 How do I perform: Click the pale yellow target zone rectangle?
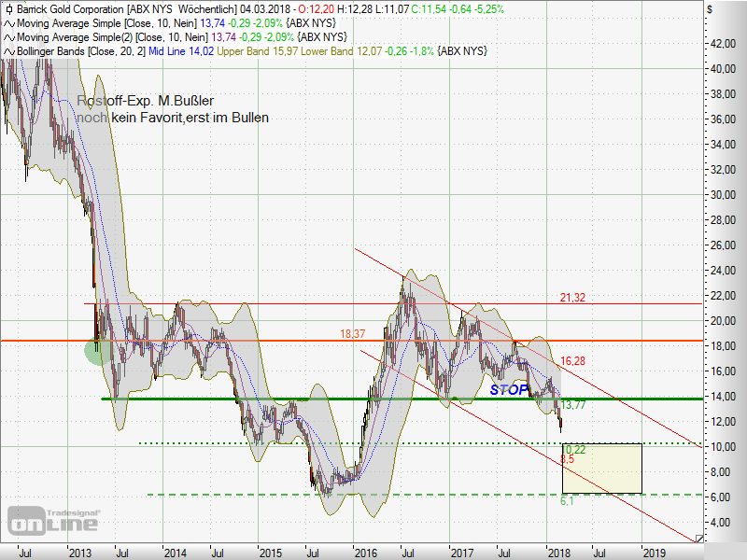[602, 469]
